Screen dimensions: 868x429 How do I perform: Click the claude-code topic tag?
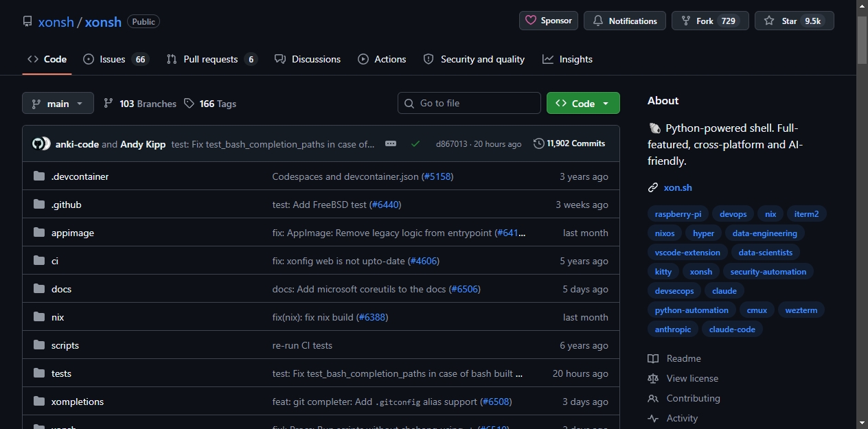click(732, 329)
